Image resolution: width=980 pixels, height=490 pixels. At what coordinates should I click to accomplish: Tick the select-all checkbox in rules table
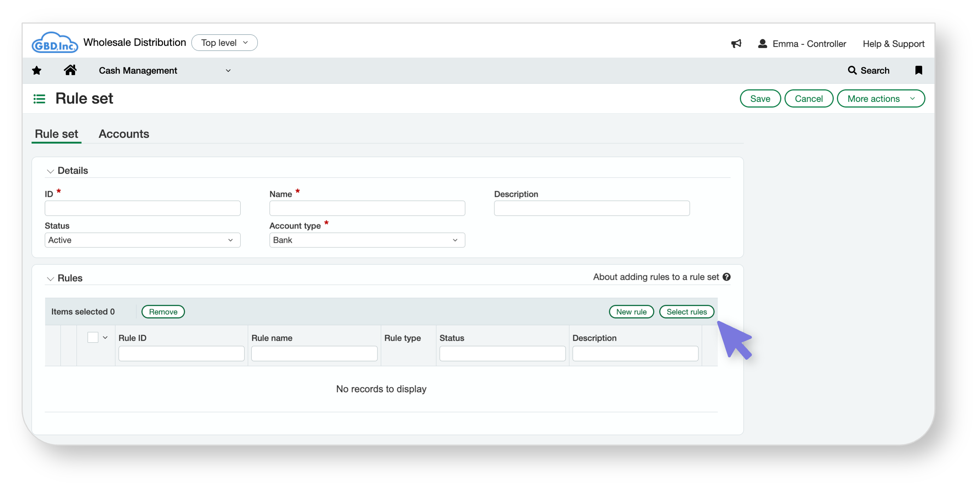click(x=93, y=337)
